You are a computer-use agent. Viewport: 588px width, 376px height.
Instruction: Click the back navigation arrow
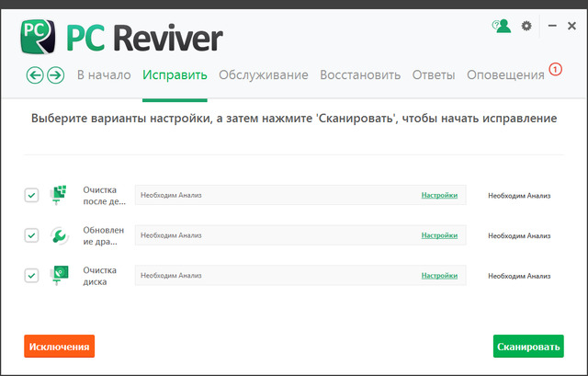(x=35, y=75)
